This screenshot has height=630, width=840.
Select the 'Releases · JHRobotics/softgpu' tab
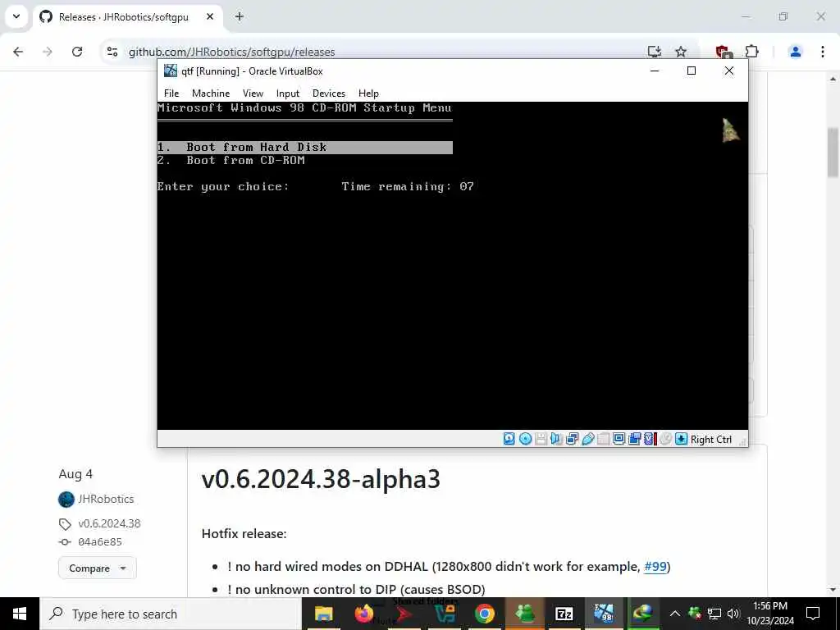(123, 17)
